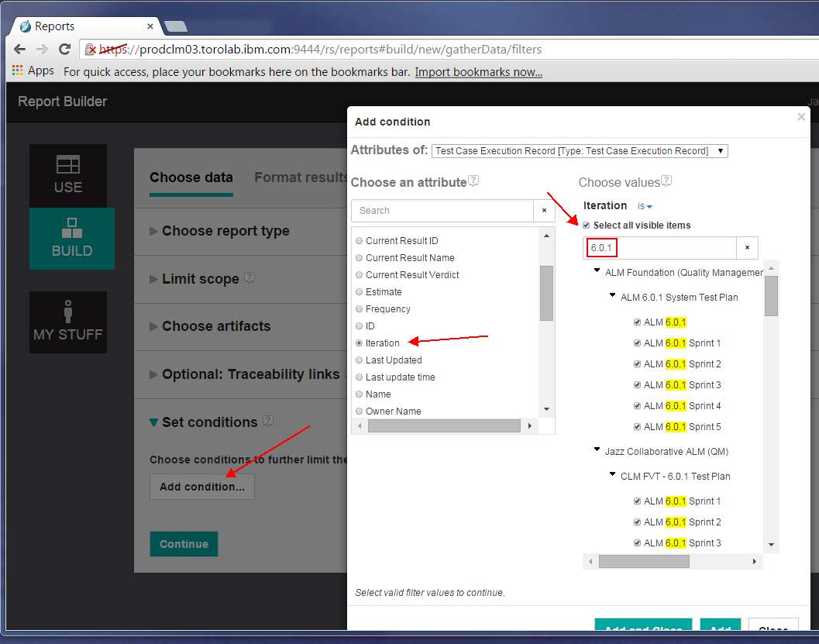Close the Reports browser tab
This screenshot has width=819, height=644.
150,26
